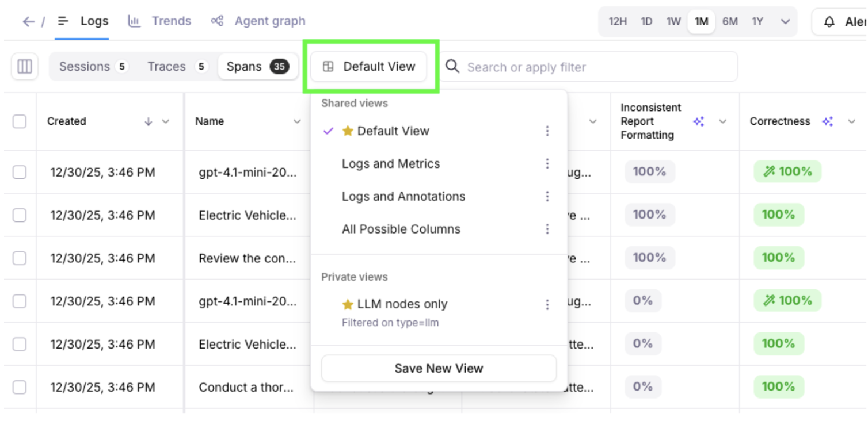868x421 pixels.
Task: Check the Review the con... row checkbox
Action: pos(20,258)
